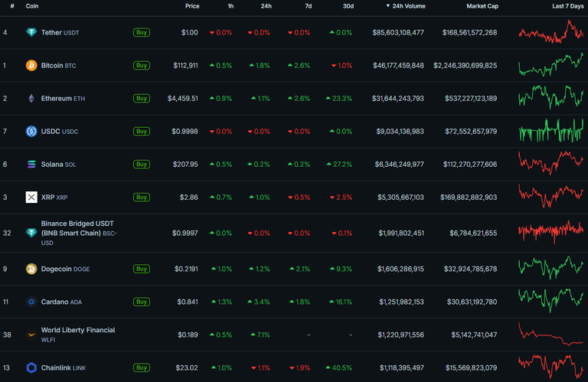Open the USDC coin page link
The image size is (588, 382).
point(60,132)
